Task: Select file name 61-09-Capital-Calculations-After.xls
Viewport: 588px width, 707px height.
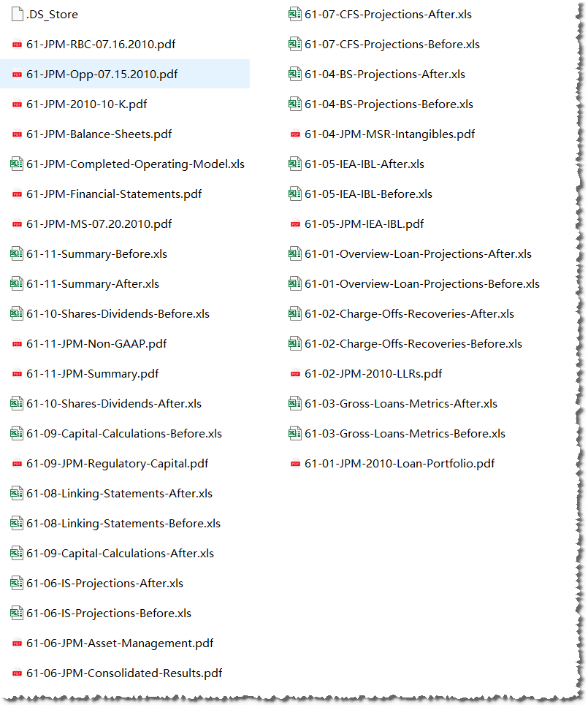Action: point(121,553)
